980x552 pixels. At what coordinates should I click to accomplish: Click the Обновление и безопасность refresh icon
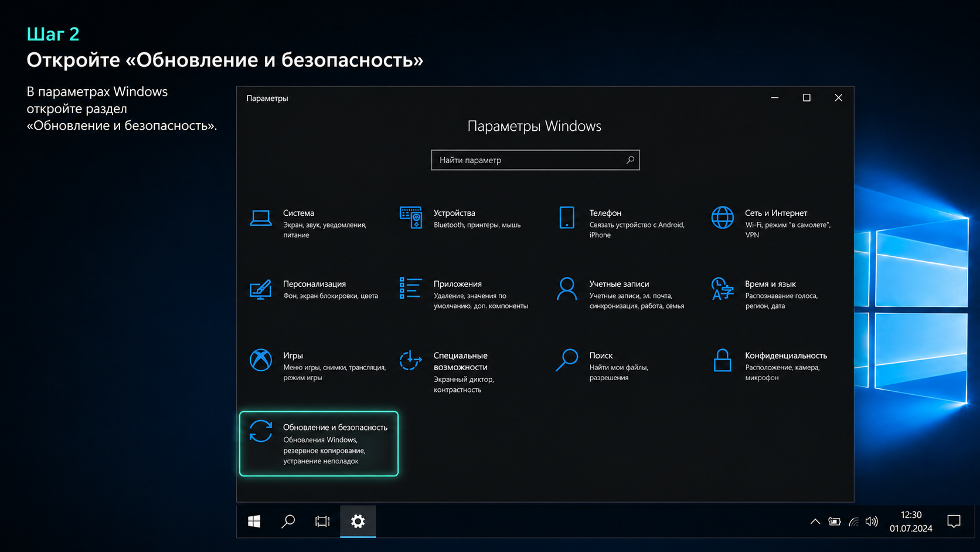(261, 431)
